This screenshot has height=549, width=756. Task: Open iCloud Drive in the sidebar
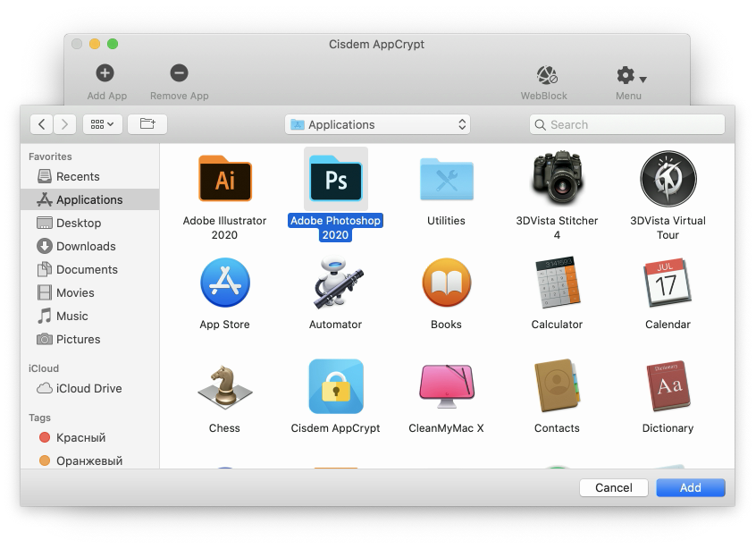point(88,388)
